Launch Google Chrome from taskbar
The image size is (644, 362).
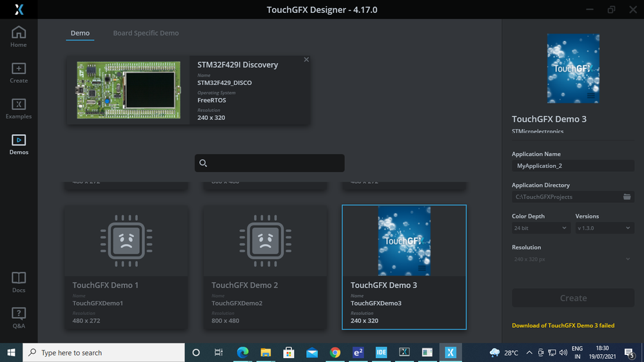tap(335, 352)
